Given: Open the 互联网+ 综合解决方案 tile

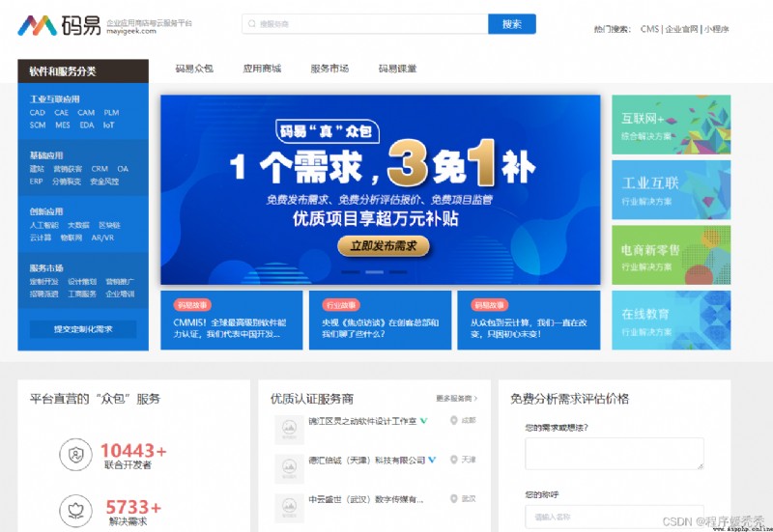Looking at the screenshot, I should pyautogui.click(x=671, y=125).
